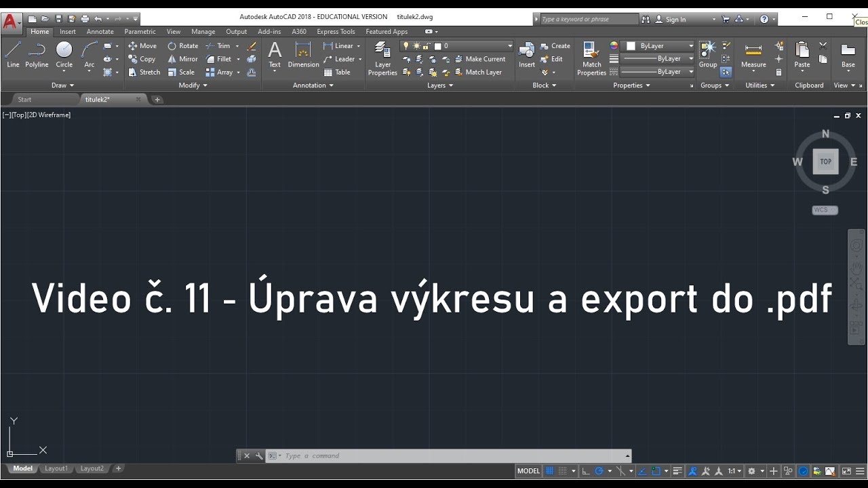The height and width of the screenshot is (488, 868).
Task: Toggle snap mode in status bar
Action: 564,471
